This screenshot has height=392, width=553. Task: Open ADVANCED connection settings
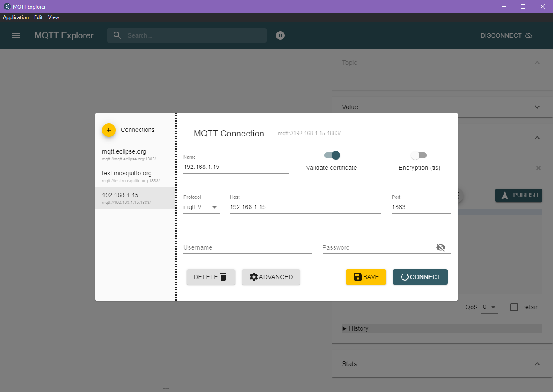(x=271, y=277)
